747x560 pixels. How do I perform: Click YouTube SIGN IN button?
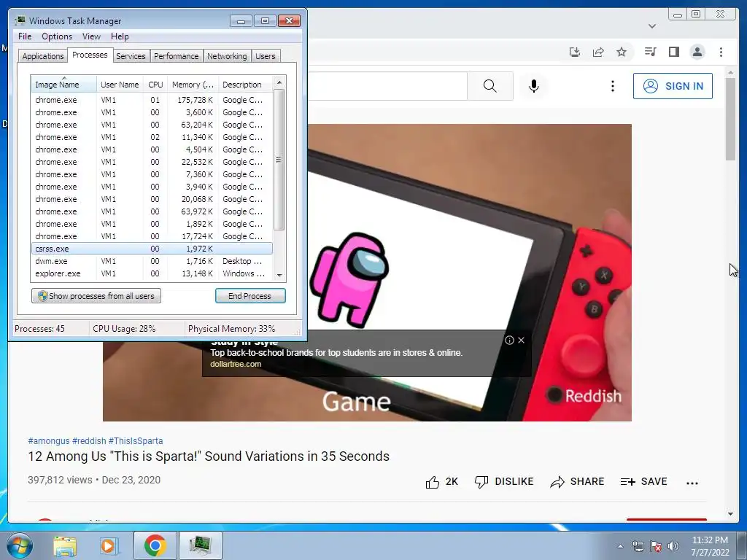[x=673, y=86]
